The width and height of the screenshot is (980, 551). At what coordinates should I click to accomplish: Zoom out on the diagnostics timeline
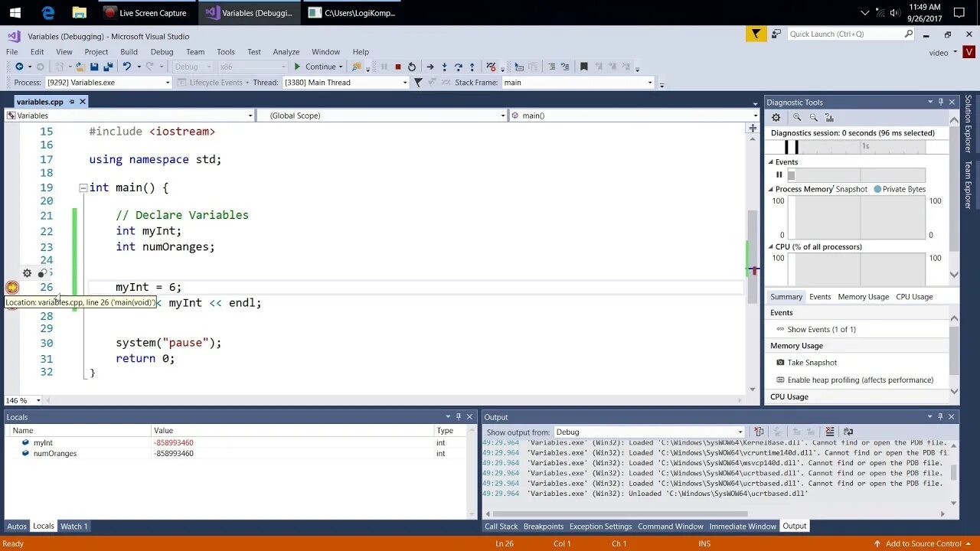[x=813, y=117]
